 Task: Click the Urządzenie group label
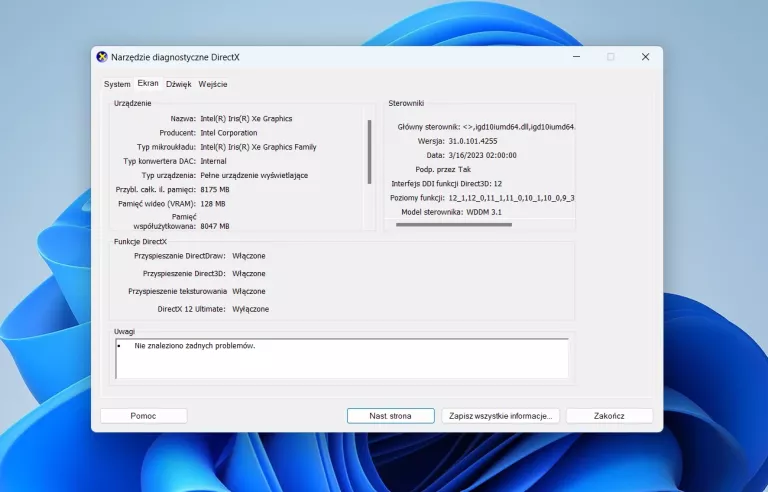coord(133,103)
